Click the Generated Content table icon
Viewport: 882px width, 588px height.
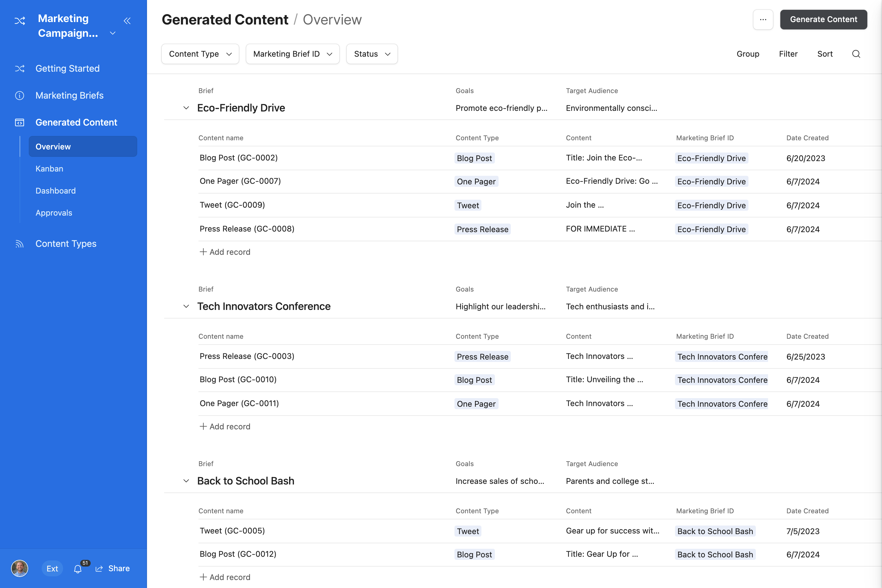pos(20,122)
